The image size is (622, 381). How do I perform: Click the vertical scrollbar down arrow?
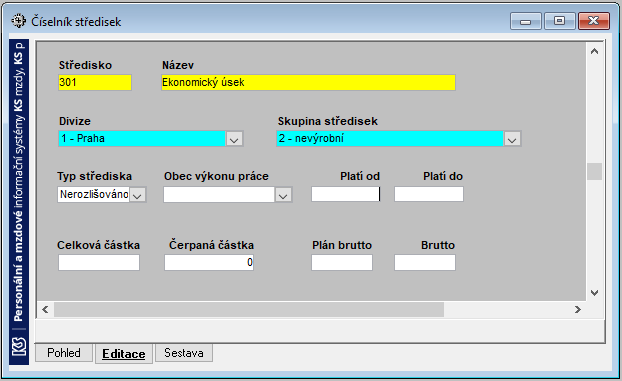click(594, 293)
